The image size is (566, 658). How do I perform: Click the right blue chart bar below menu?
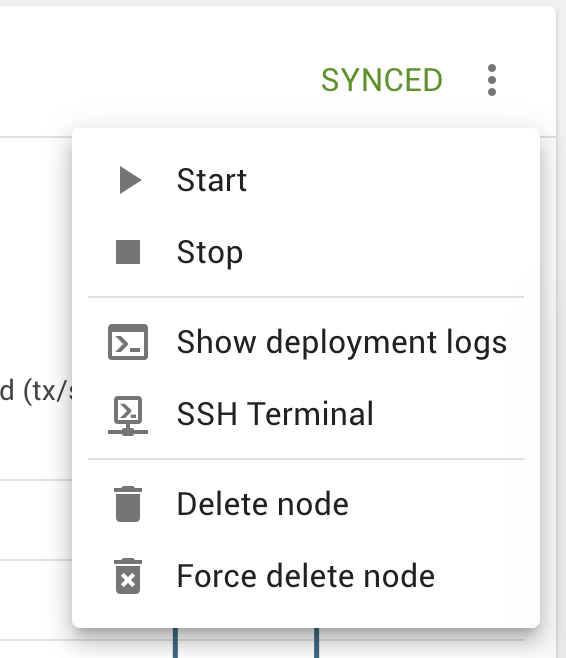coord(317,643)
